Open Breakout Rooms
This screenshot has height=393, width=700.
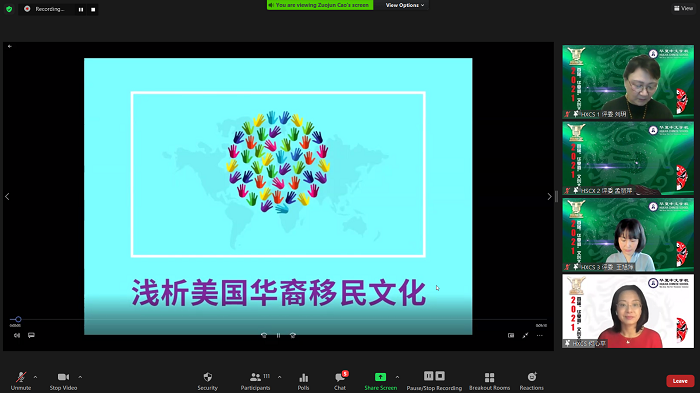point(489,381)
